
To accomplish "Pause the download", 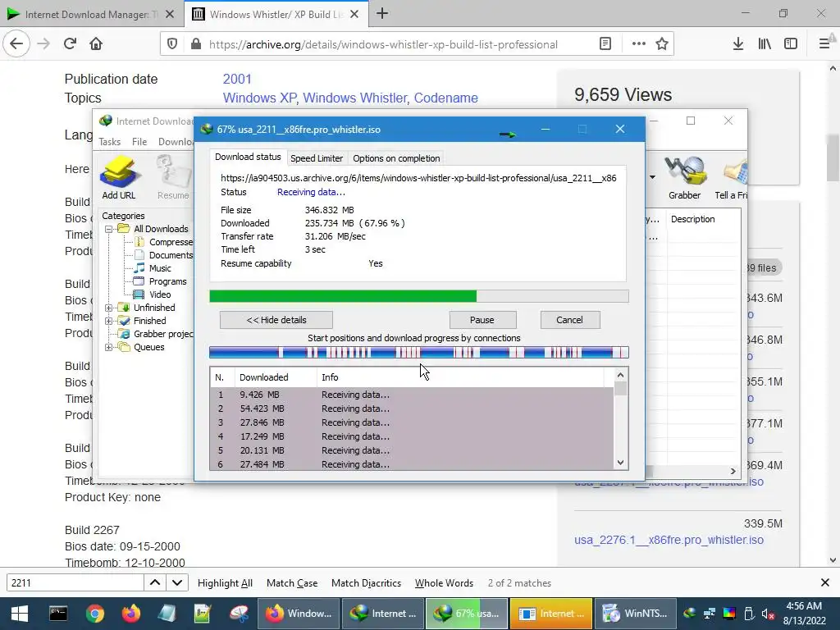I will (482, 321).
